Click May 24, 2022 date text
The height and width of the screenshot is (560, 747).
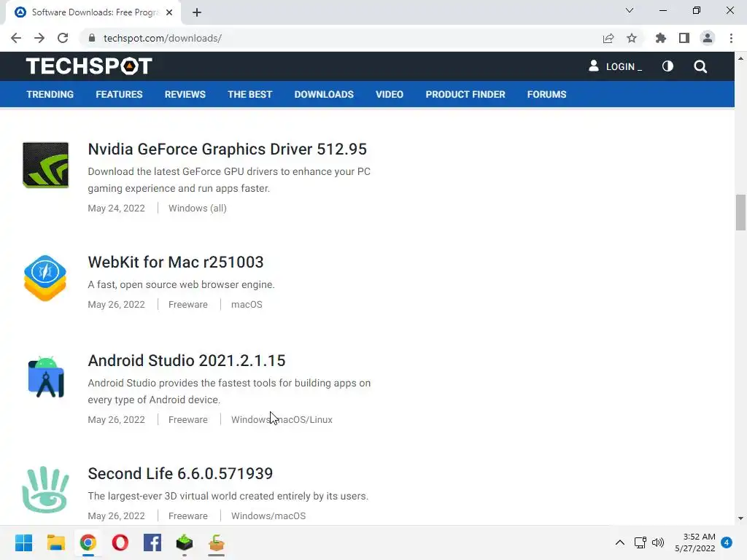point(116,208)
